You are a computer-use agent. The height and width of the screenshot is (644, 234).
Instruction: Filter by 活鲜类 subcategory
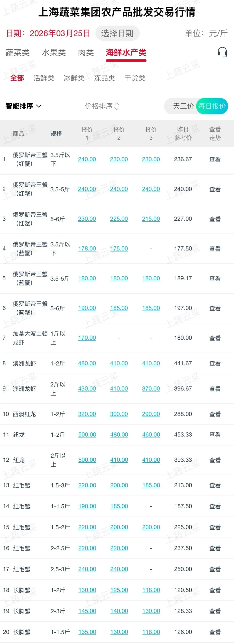44,78
